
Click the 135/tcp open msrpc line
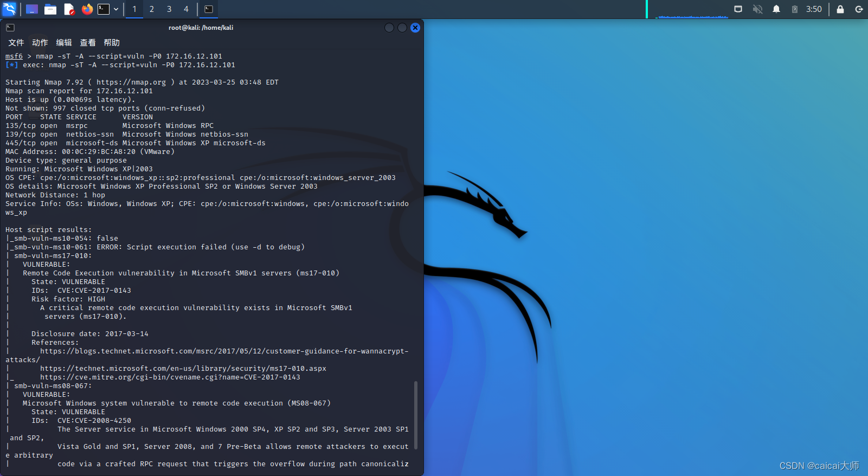(110, 126)
